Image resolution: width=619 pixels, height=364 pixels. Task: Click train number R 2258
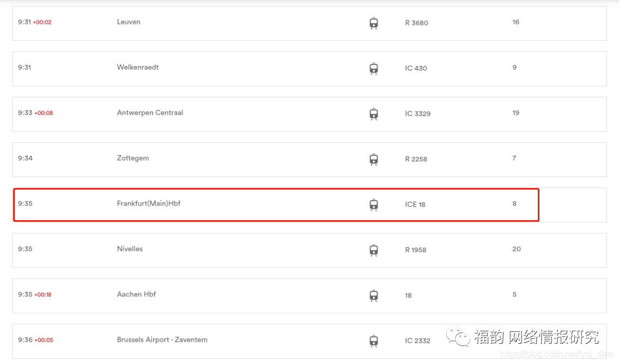416,159
